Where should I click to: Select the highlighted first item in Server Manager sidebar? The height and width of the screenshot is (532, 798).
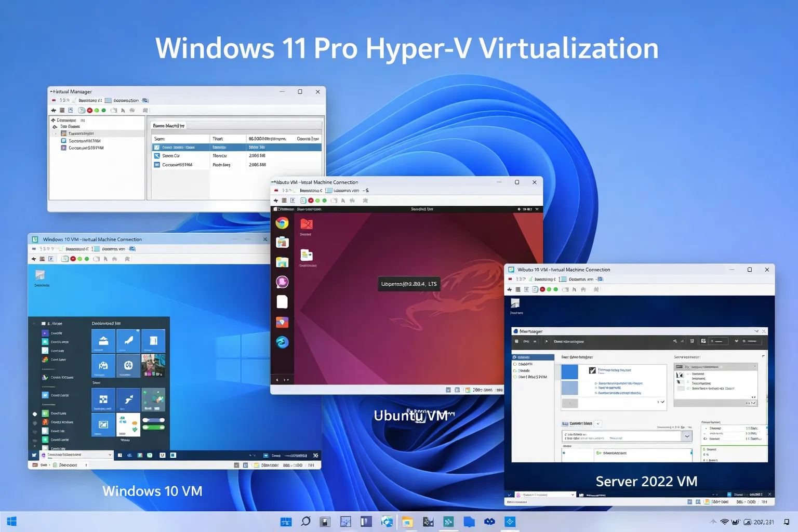pos(533,357)
